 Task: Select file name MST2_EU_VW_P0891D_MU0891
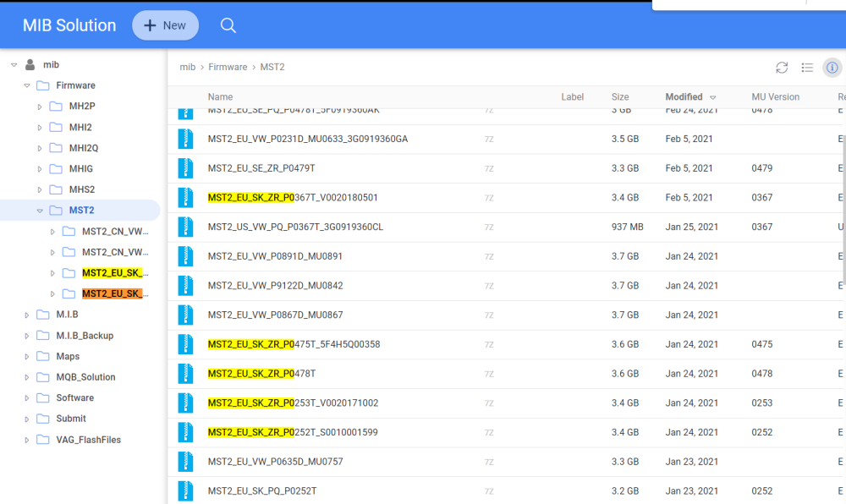click(x=275, y=256)
